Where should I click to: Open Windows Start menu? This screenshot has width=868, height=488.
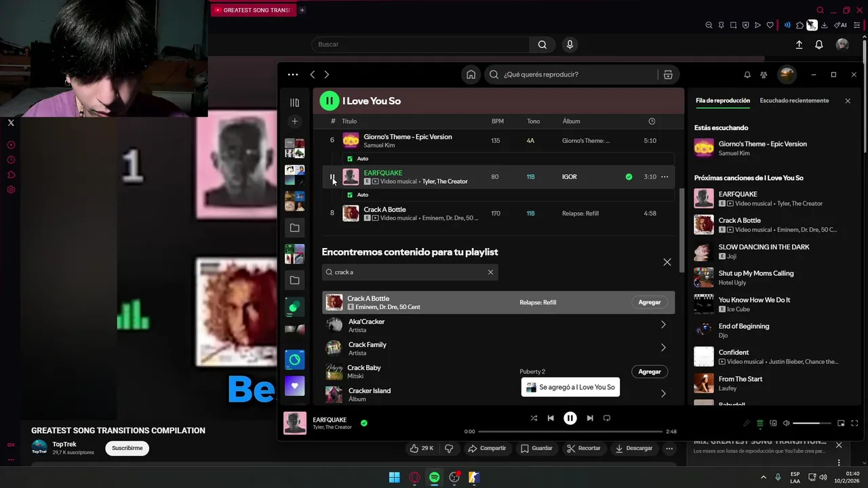pos(394,478)
